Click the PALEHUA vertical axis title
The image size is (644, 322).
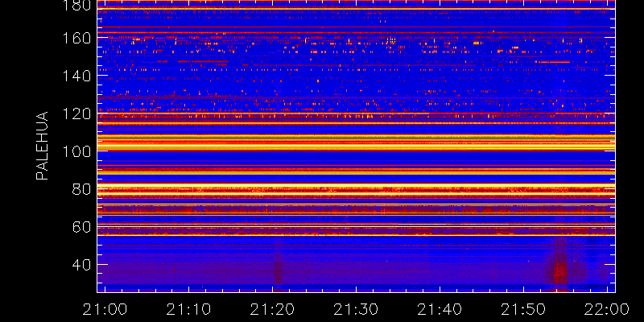pyautogui.click(x=42, y=146)
